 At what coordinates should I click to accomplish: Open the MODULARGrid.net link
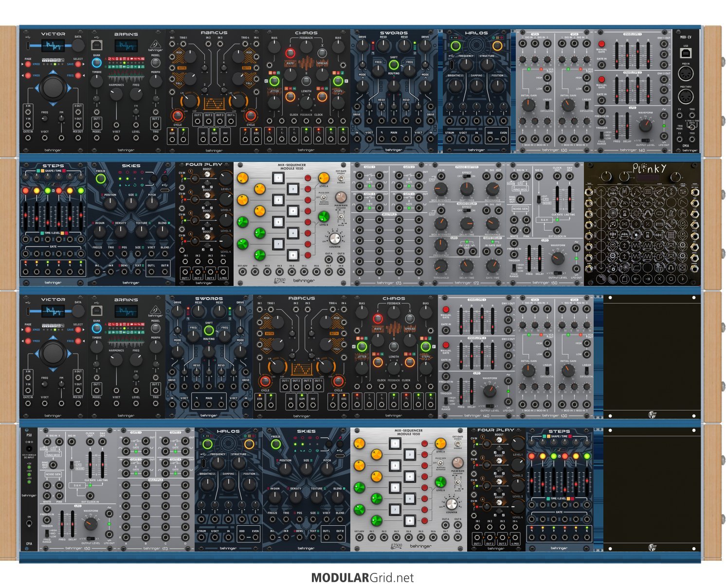(x=363, y=578)
